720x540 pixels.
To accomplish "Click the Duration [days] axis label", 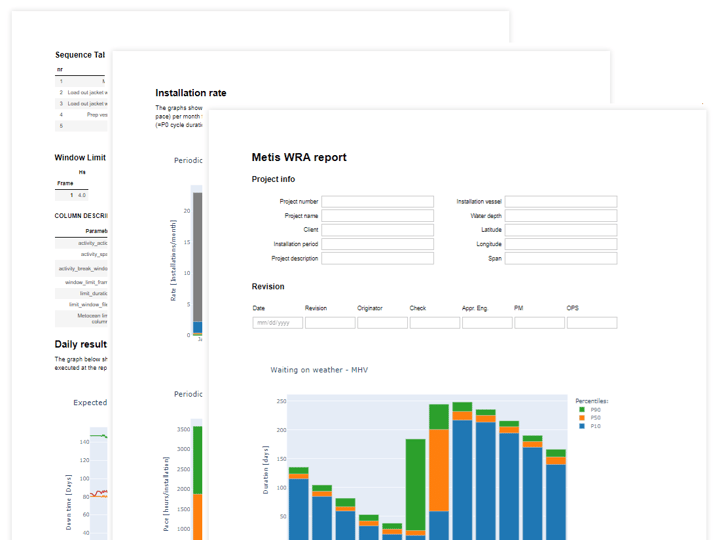I will [x=265, y=470].
